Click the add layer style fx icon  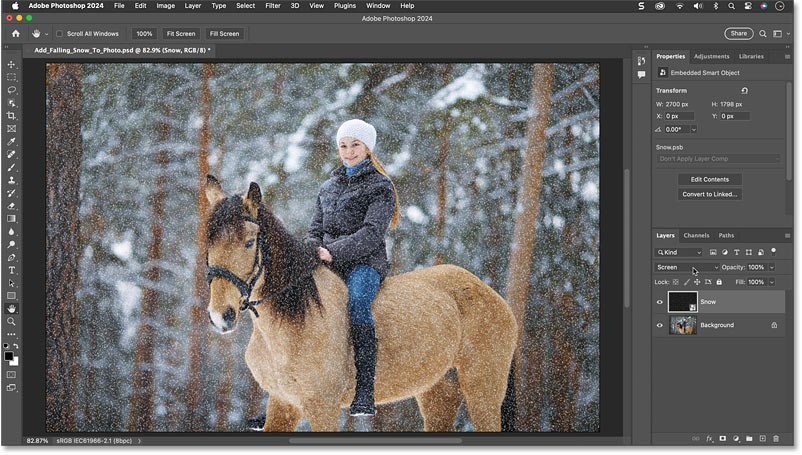point(708,438)
